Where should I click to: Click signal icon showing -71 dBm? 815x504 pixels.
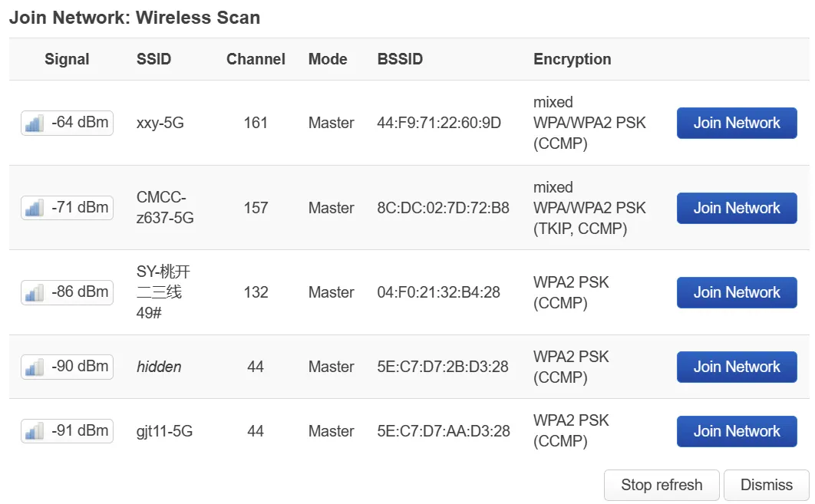34,208
